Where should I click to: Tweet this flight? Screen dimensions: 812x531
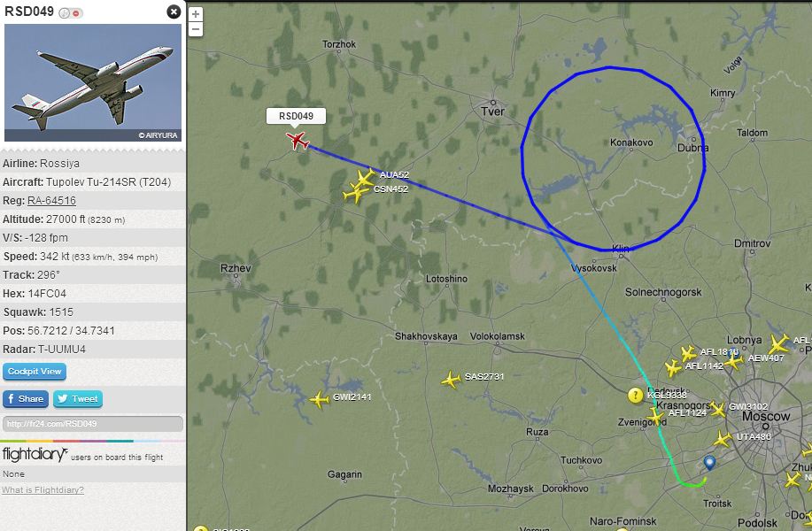pyautogui.click(x=78, y=398)
